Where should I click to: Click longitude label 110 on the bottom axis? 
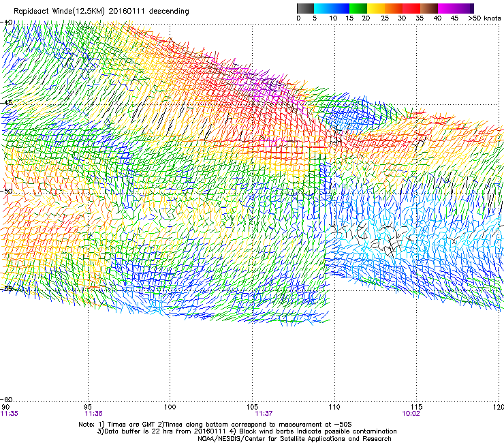coord(334,408)
